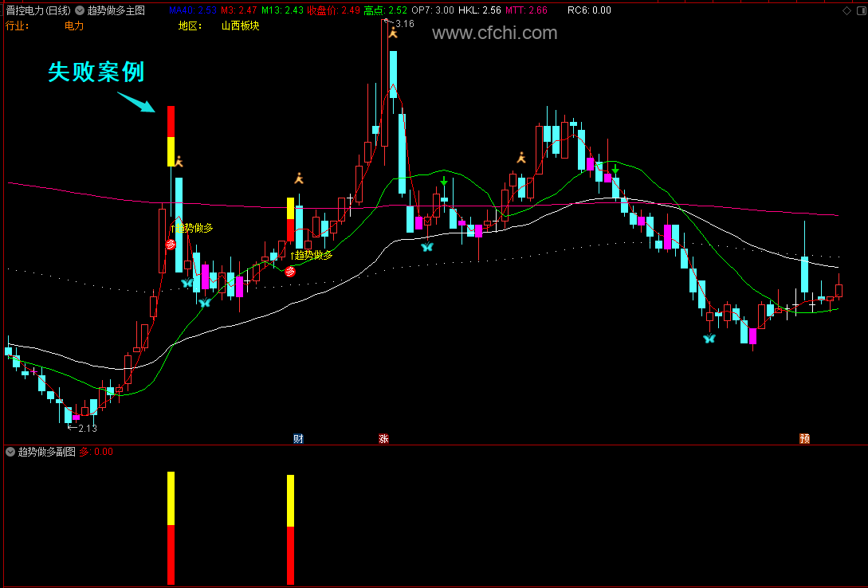
Task: Open dropdown next to 晋控电力(日线) title
Action: [x=80, y=10]
